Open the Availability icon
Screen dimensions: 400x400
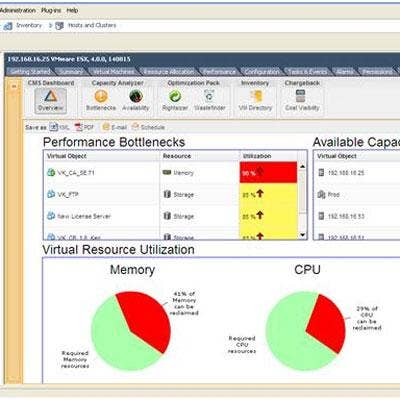[x=136, y=101]
